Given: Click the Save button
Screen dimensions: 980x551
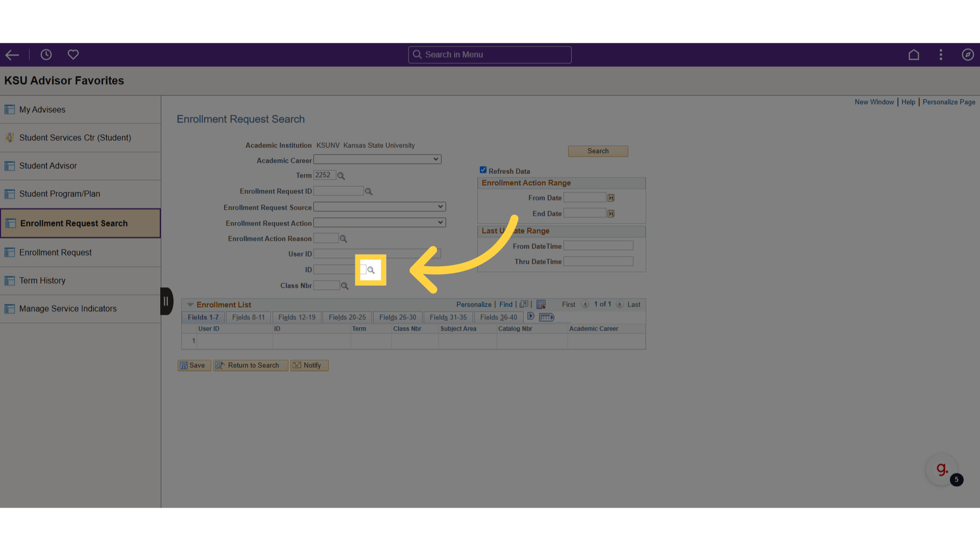Looking at the screenshot, I should pos(194,365).
